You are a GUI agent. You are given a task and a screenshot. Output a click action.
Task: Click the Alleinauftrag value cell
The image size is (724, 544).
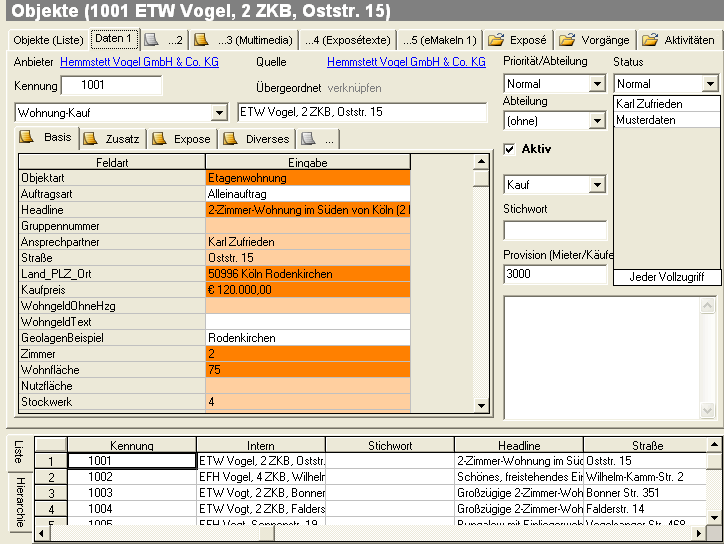tap(308, 194)
